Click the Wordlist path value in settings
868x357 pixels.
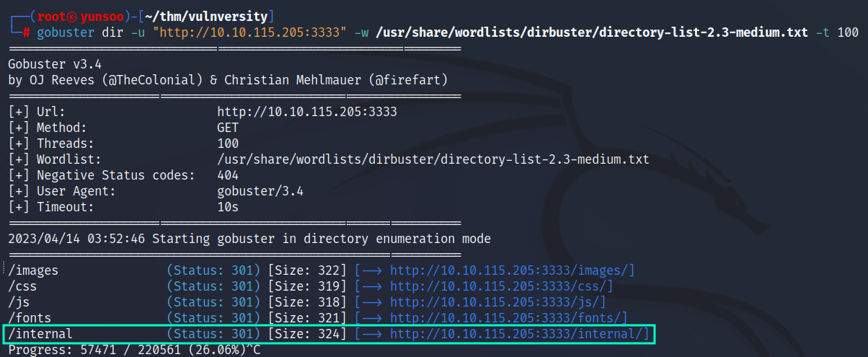[433, 159]
